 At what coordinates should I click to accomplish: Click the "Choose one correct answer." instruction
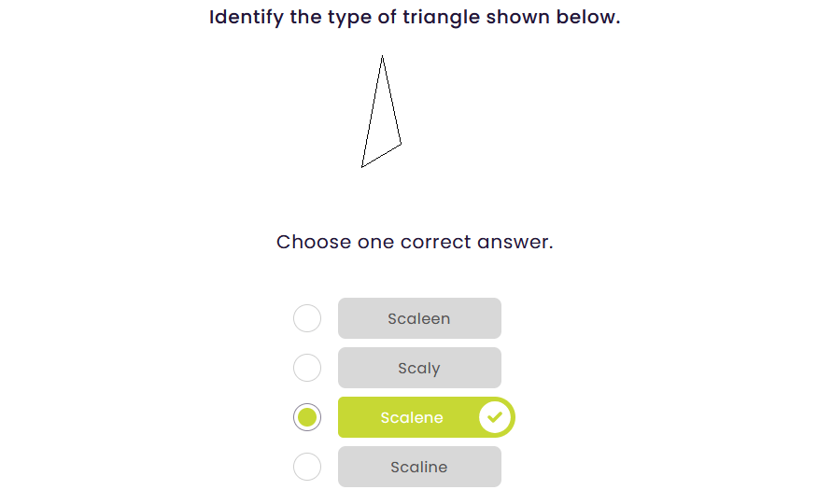click(x=415, y=243)
